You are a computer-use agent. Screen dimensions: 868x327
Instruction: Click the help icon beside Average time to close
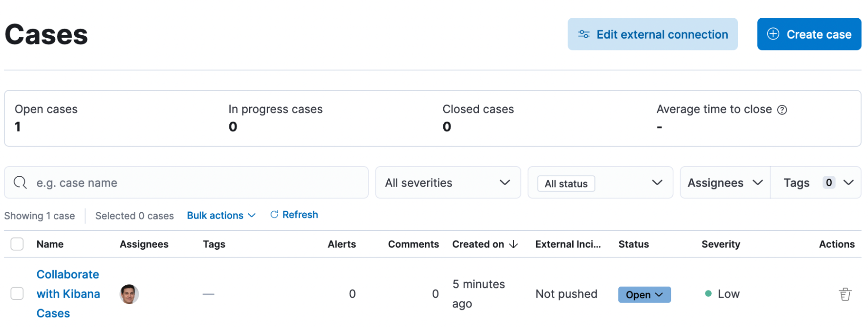(782, 110)
